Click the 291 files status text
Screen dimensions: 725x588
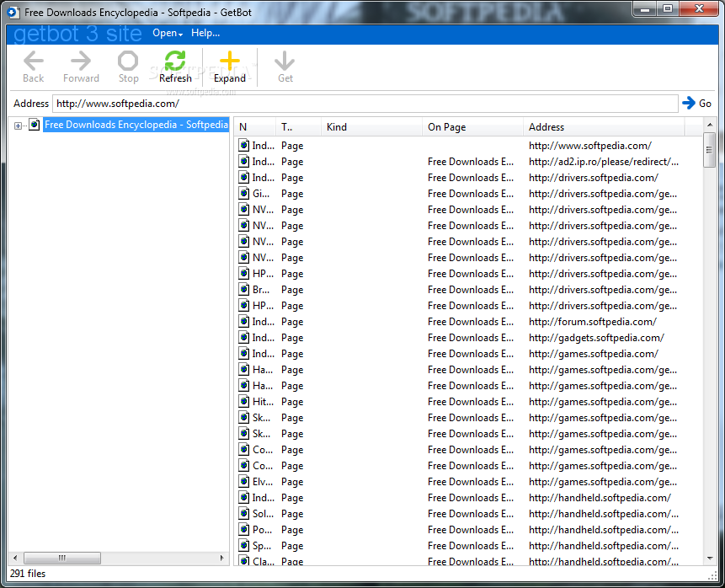(28, 574)
